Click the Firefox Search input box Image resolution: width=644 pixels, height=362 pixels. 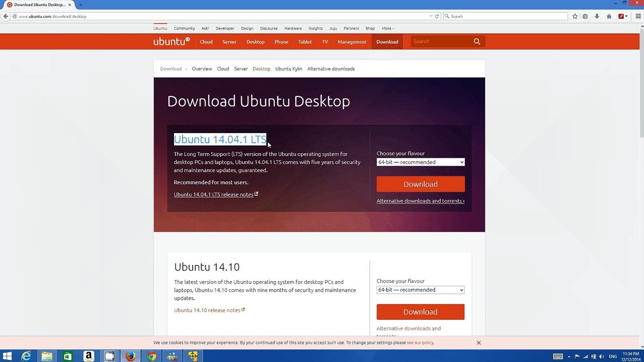pyautogui.click(x=505, y=16)
